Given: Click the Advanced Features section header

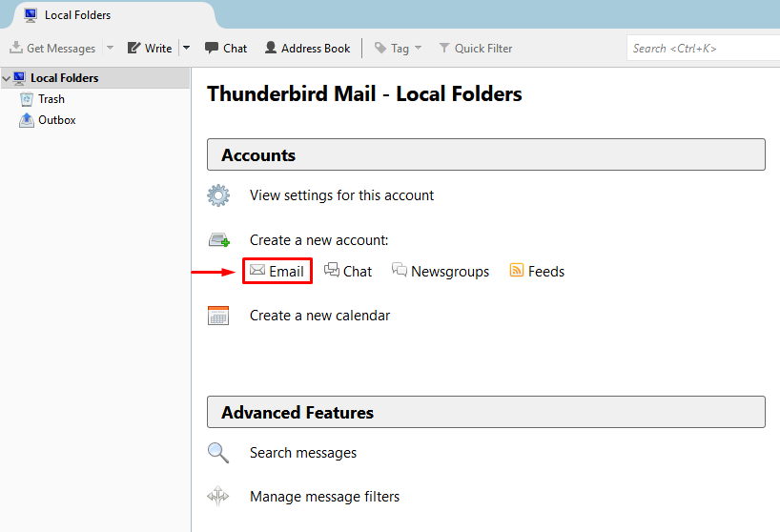Looking at the screenshot, I should coord(486,412).
